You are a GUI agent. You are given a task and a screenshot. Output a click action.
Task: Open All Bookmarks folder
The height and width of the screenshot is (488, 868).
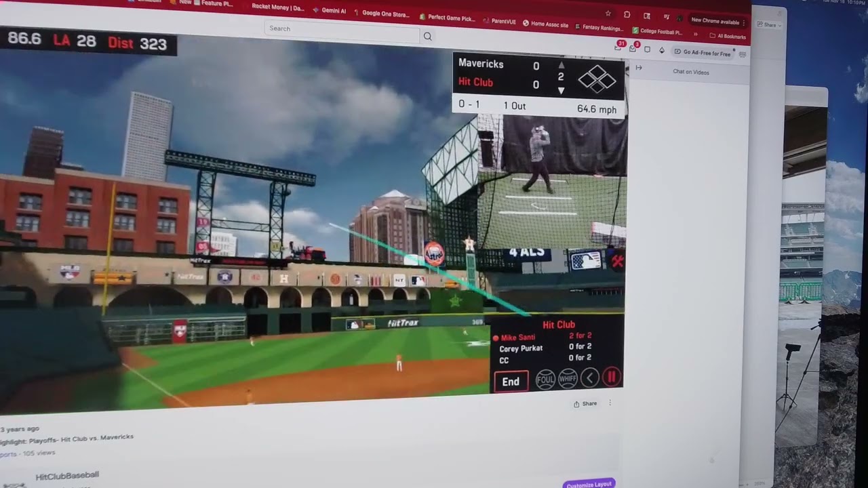click(728, 36)
